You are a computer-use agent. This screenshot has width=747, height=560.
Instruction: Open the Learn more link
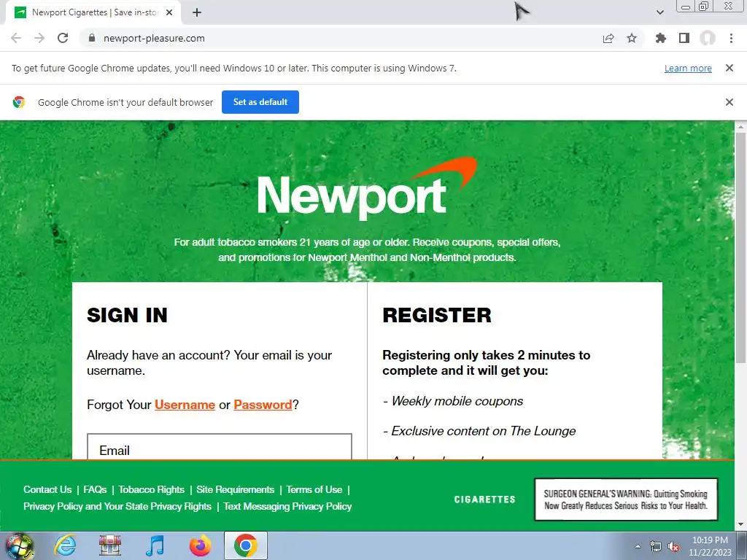688,68
